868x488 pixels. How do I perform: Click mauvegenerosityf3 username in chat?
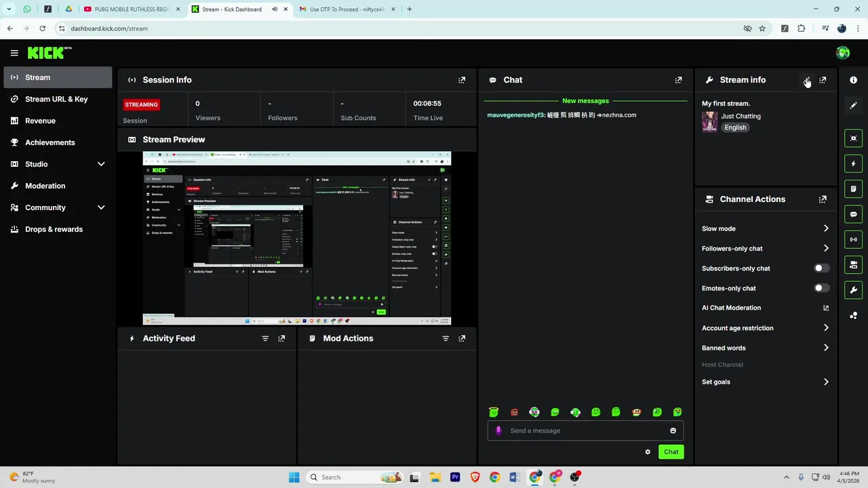point(516,115)
